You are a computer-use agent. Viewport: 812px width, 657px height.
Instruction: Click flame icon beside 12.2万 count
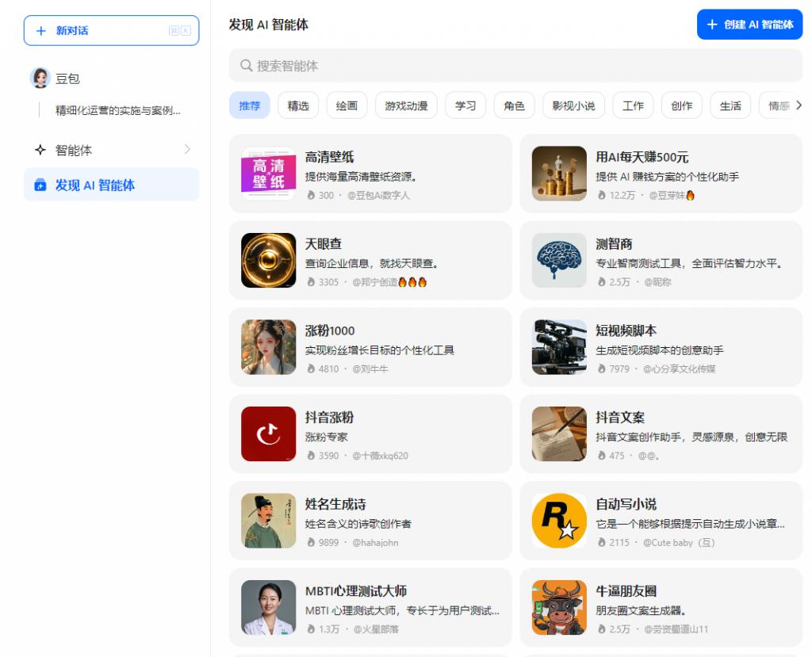[602, 195]
